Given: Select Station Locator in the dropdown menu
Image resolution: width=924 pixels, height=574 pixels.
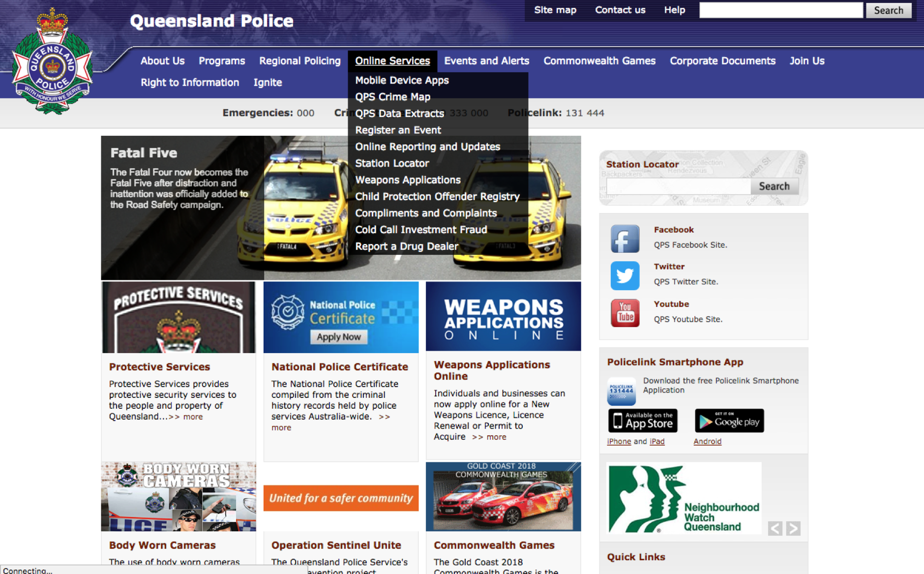Looking at the screenshot, I should point(392,163).
